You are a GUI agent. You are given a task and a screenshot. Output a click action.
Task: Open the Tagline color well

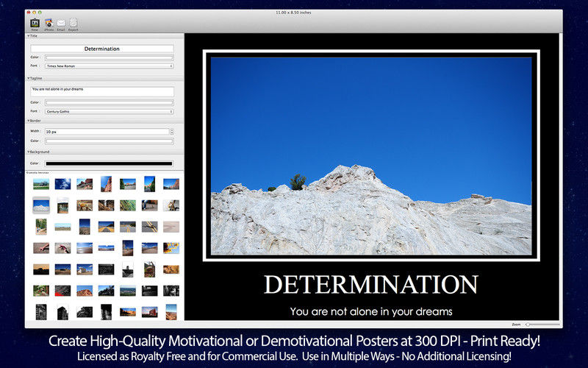[x=109, y=102]
